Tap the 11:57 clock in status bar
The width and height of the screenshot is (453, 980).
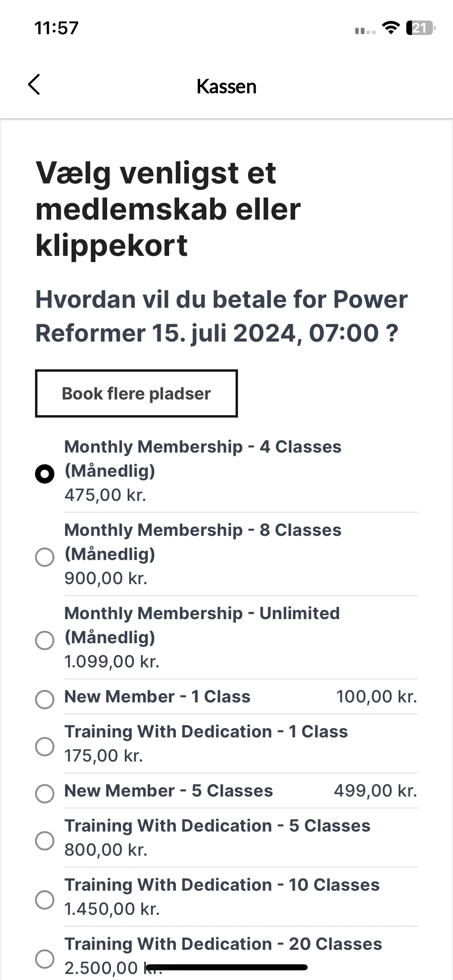pyautogui.click(x=56, y=28)
